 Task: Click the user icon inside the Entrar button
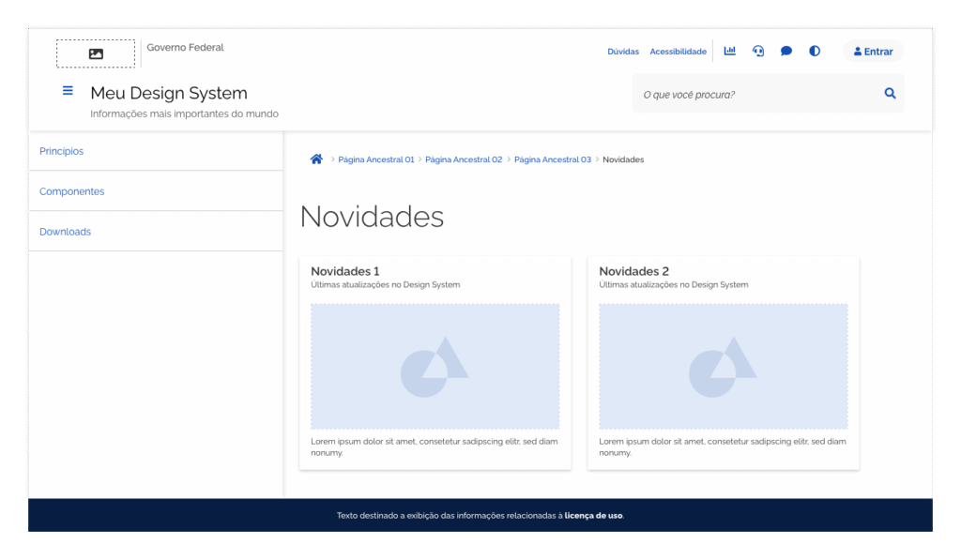click(x=857, y=51)
